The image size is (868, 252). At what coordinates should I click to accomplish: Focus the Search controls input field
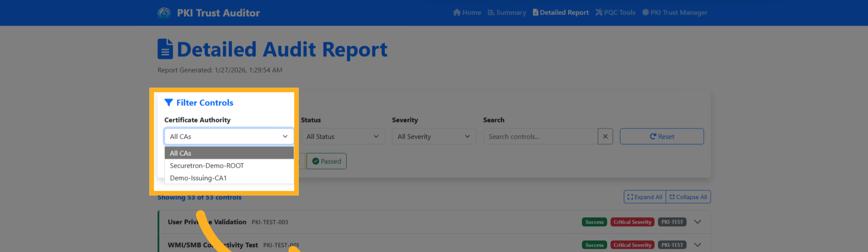[x=540, y=136]
